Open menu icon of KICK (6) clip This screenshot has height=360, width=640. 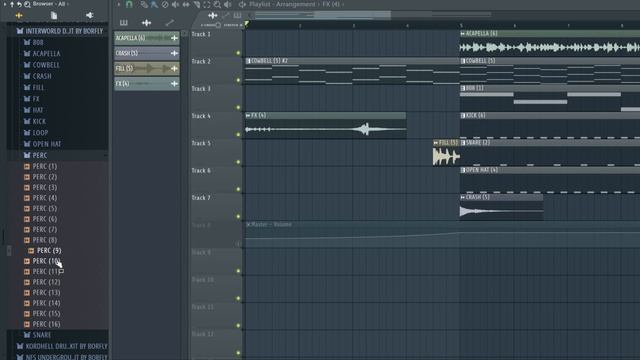pos(462,116)
